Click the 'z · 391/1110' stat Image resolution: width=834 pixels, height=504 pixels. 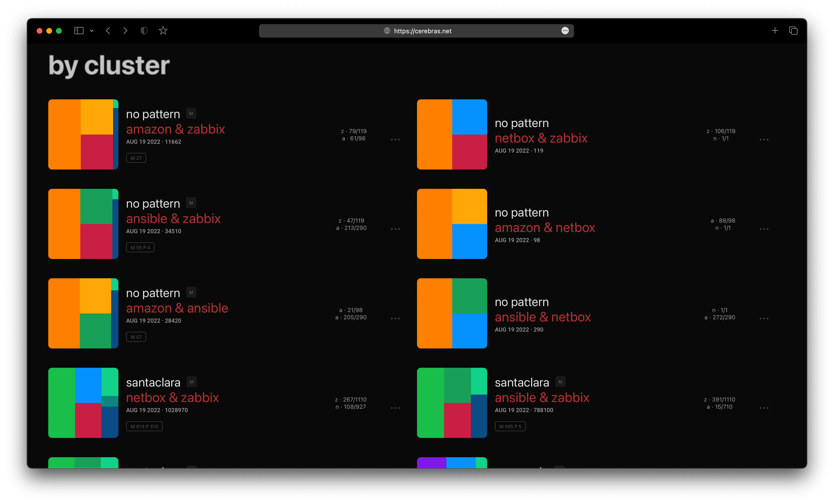720,400
